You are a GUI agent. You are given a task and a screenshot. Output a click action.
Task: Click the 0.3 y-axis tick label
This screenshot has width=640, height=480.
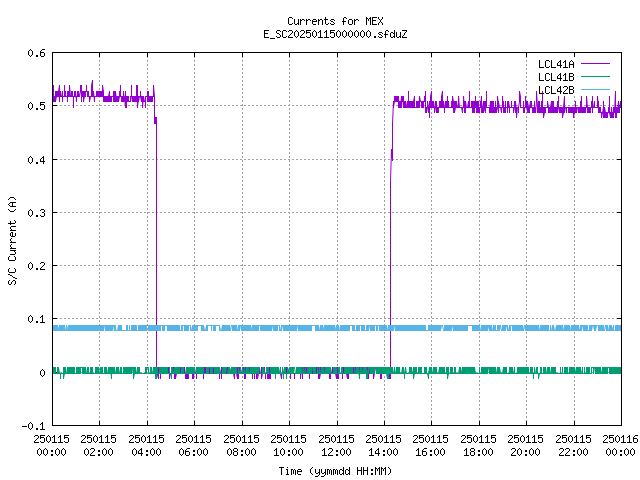(x=36, y=213)
